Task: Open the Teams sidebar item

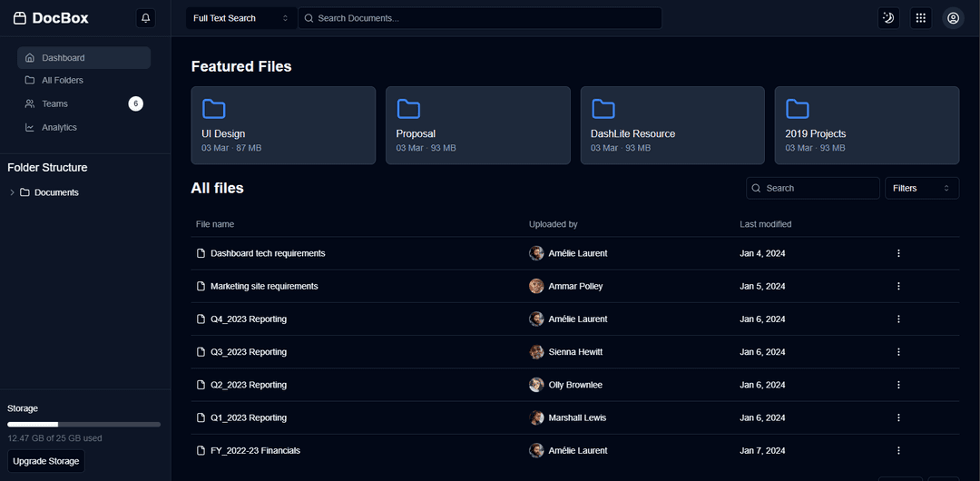Action: point(54,104)
